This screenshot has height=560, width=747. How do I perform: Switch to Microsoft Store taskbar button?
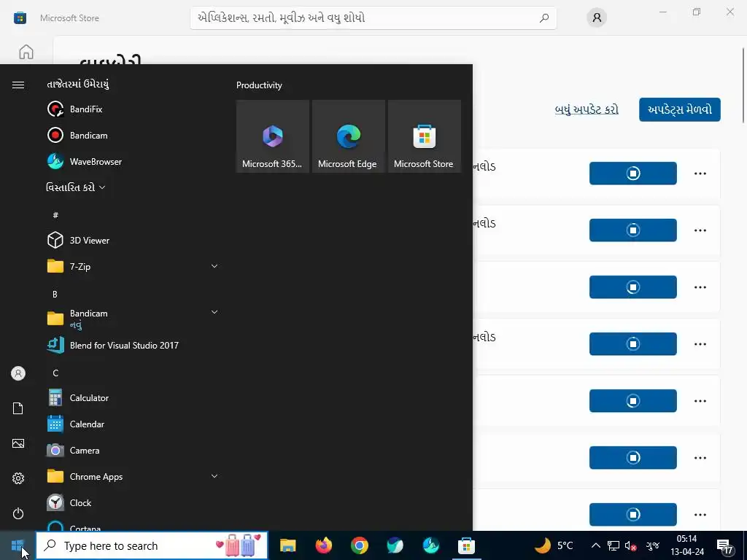point(466,545)
